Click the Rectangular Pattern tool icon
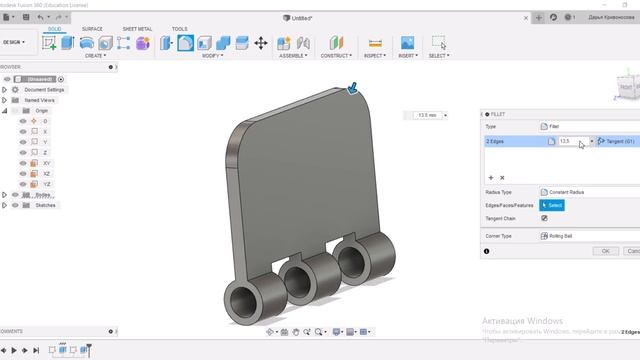The height and width of the screenshot is (360, 640). pos(123,43)
